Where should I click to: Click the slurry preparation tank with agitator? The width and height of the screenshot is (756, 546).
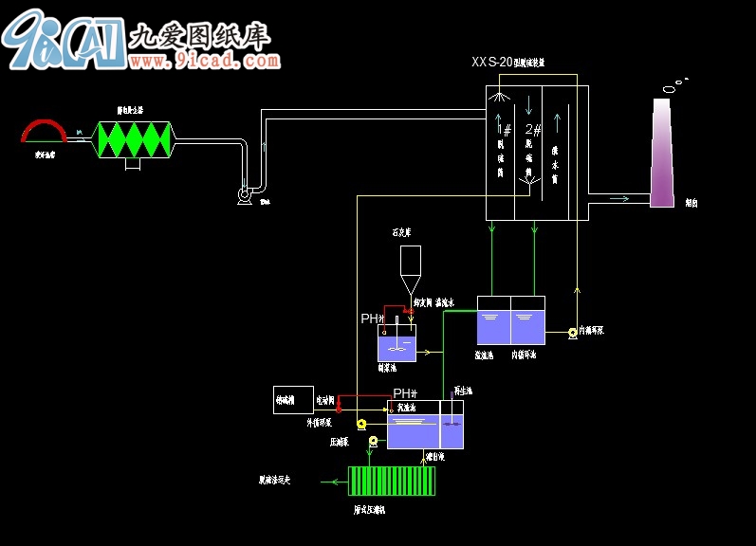396,342
